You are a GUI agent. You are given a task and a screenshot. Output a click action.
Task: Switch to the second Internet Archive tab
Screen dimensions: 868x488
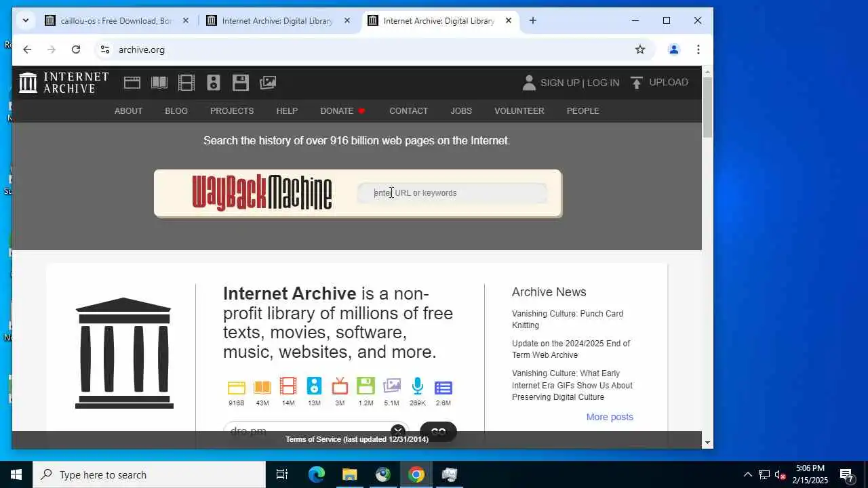[279, 20]
